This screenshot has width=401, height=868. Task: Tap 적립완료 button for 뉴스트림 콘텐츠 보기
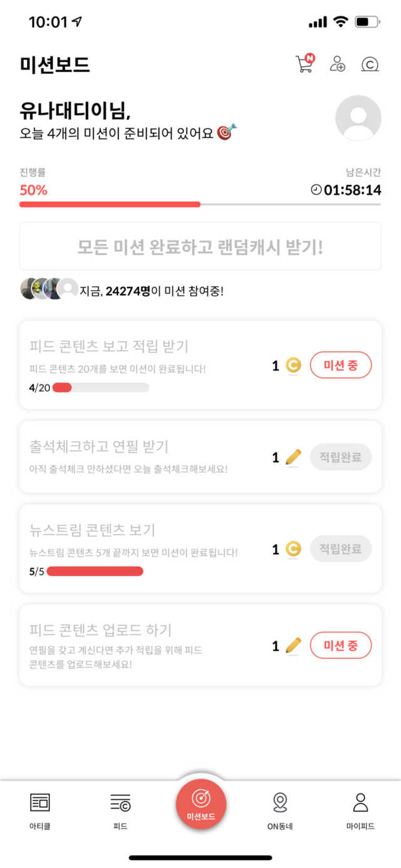(x=341, y=549)
